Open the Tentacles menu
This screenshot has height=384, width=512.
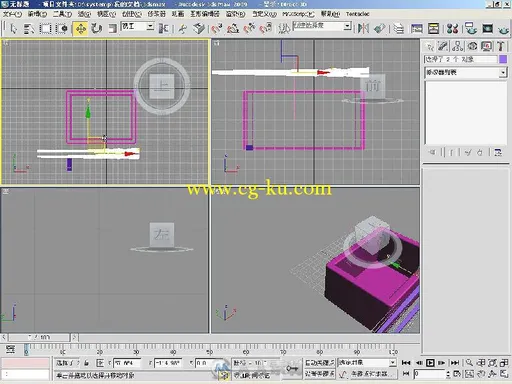coord(357,14)
